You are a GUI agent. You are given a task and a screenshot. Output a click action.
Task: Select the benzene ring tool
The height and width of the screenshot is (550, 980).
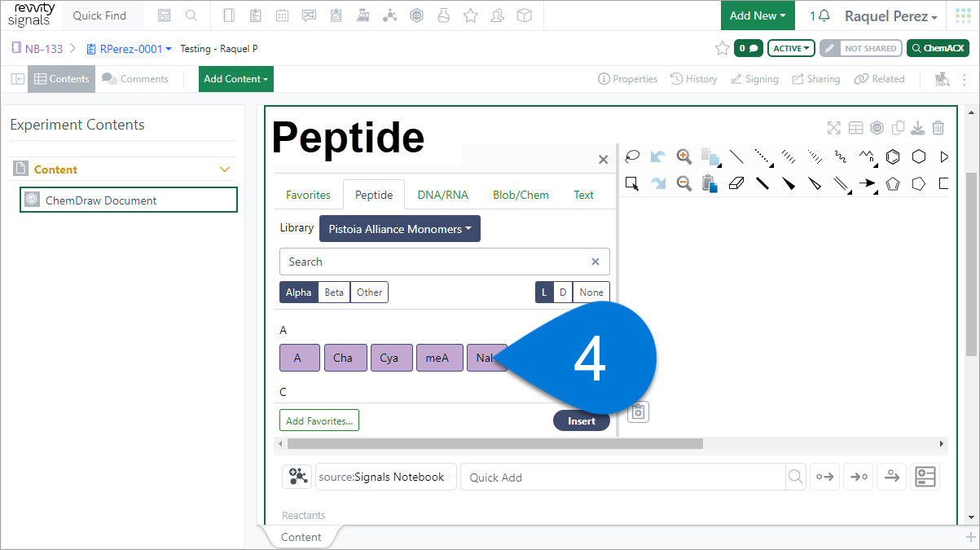click(x=893, y=156)
